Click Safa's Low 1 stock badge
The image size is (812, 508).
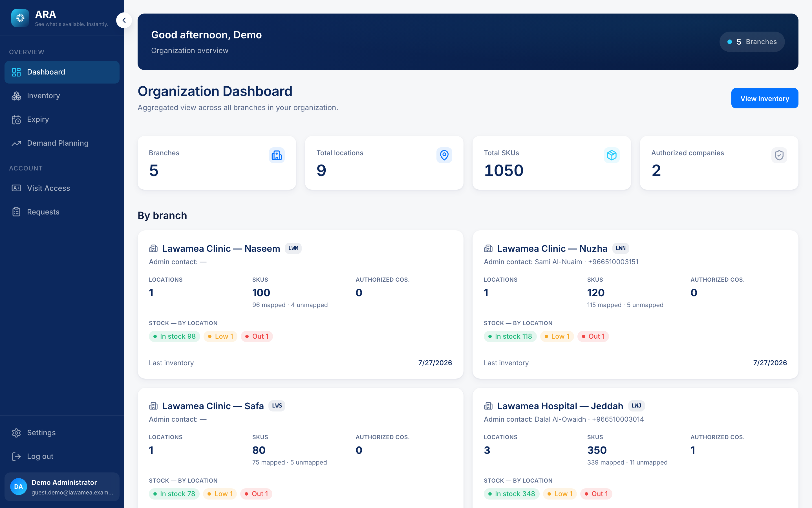click(220, 494)
